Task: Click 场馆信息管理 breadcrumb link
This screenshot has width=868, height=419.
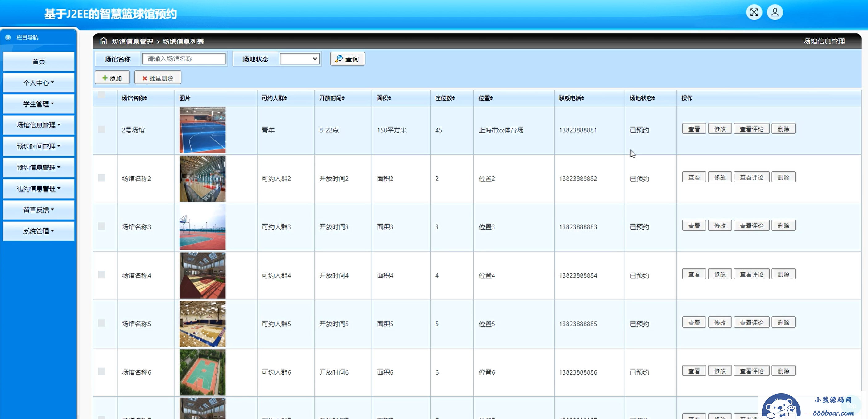Action: point(132,41)
